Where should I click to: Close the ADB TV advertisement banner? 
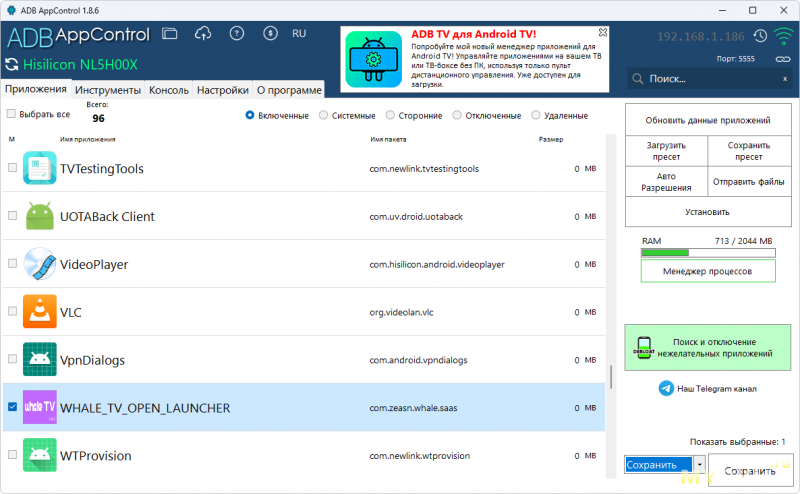(603, 32)
